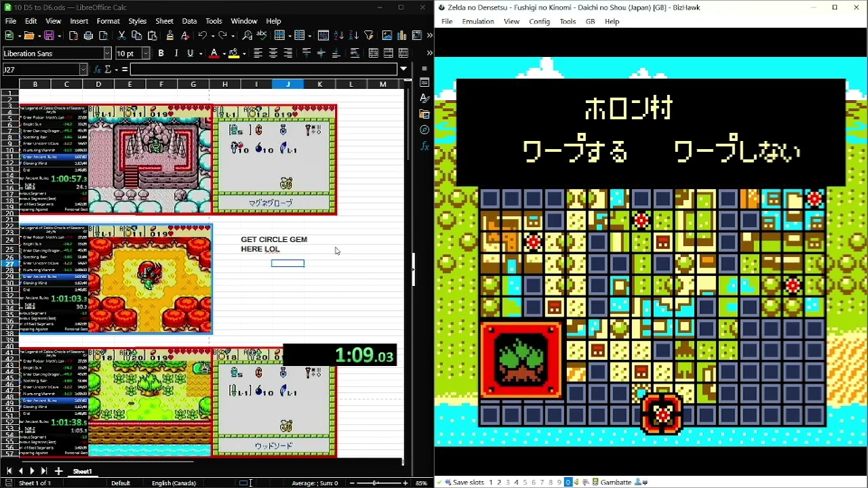Open the Emulation menu in BizHawk
Screen dimensions: 868x488
(x=478, y=21)
